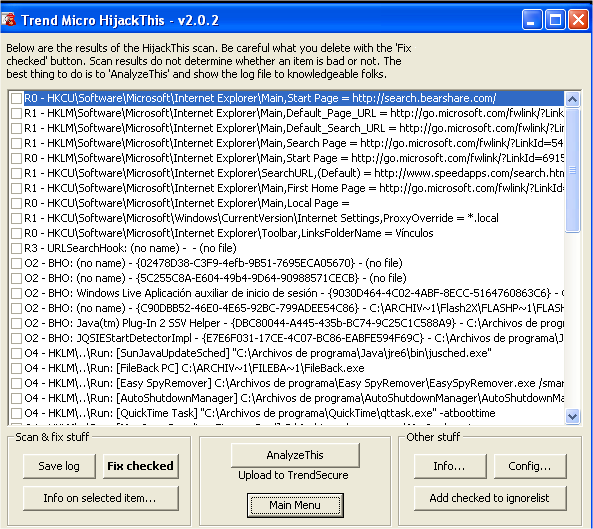The height and width of the screenshot is (529, 593).
Task: Tick the QuickTime Task entry checkbox
Action: coord(16,413)
